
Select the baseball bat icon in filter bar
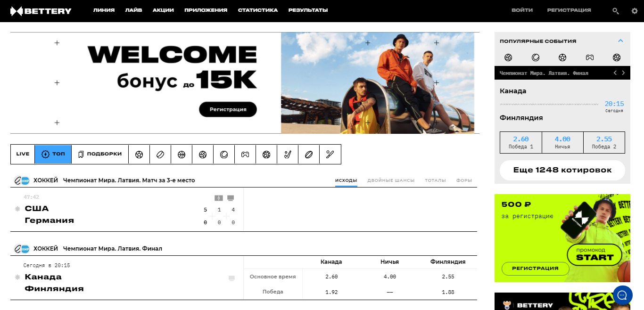(x=330, y=154)
